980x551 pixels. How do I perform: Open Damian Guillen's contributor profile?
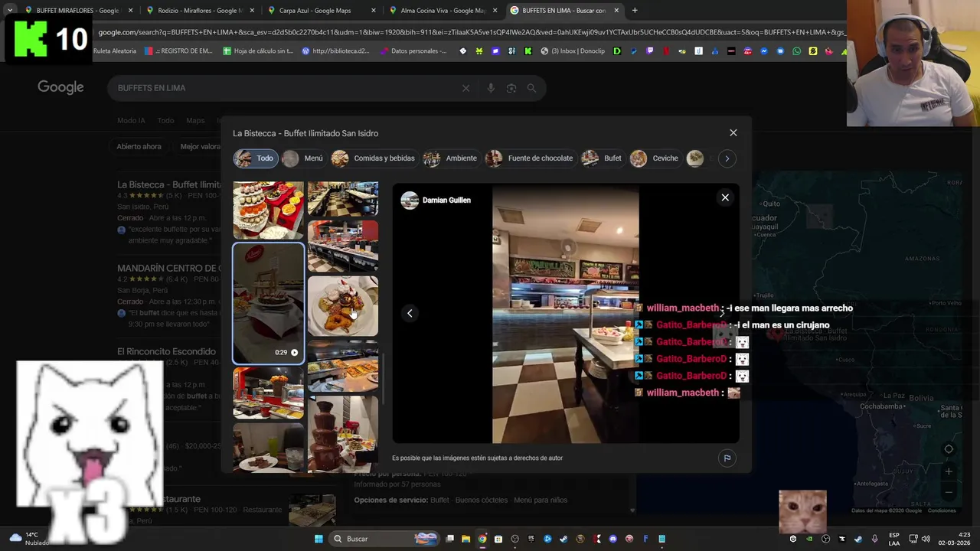click(436, 201)
